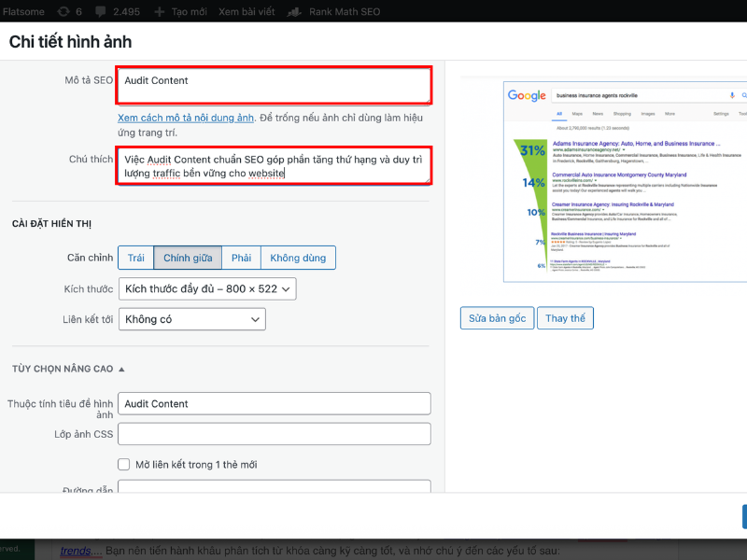The height and width of the screenshot is (560, 747).
Task: Click the updates count 6
Action: 79,11
